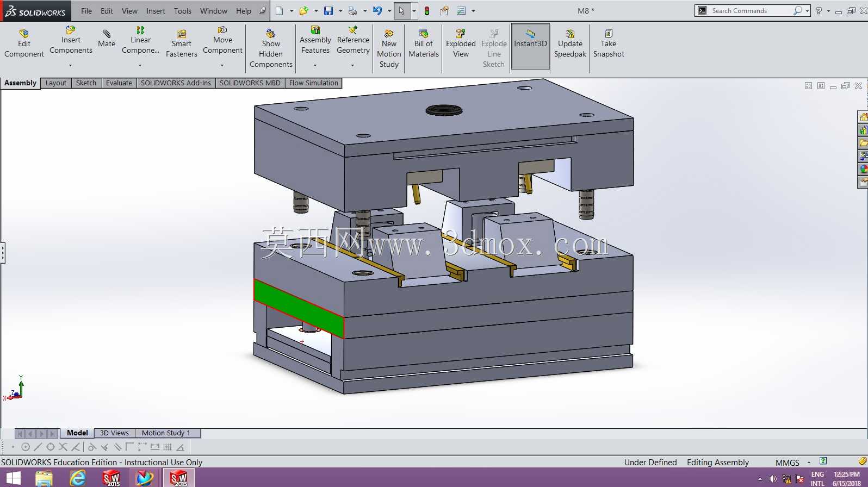The width and height of the screenshot is (868, 487).
Task: Switch to the Evaluate tab
Action: pos(119,83)
